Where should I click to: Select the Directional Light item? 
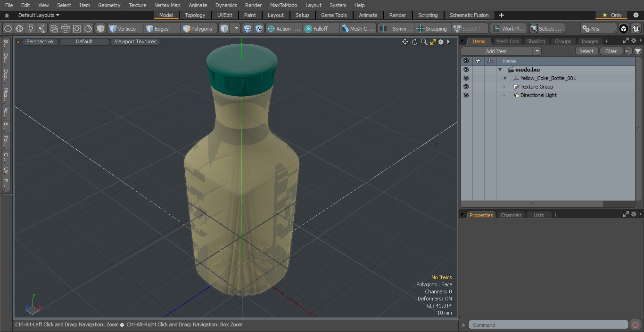(538, 95)
